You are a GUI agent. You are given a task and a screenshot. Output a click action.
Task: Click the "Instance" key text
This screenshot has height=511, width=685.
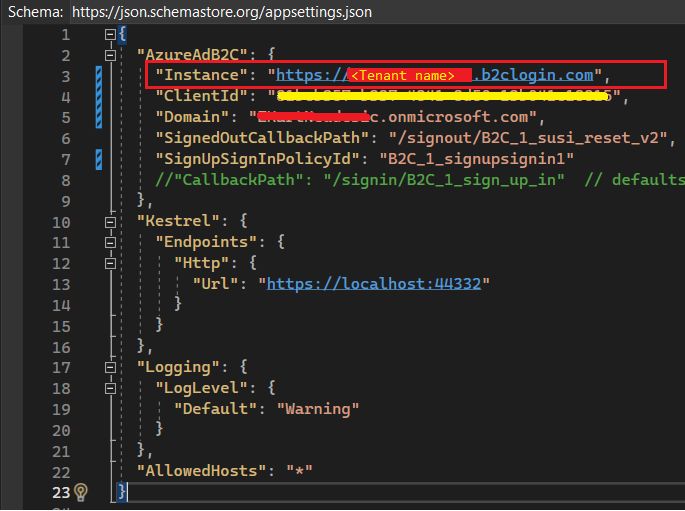202,75
